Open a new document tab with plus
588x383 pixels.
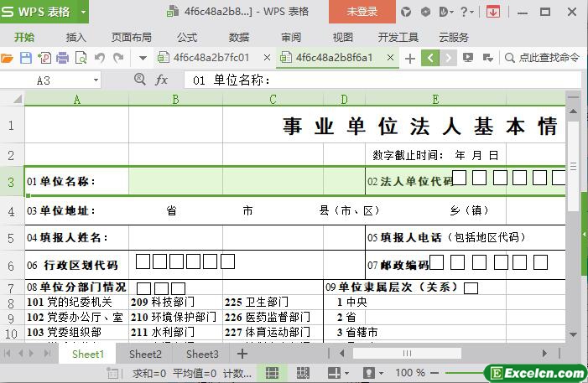409,58
